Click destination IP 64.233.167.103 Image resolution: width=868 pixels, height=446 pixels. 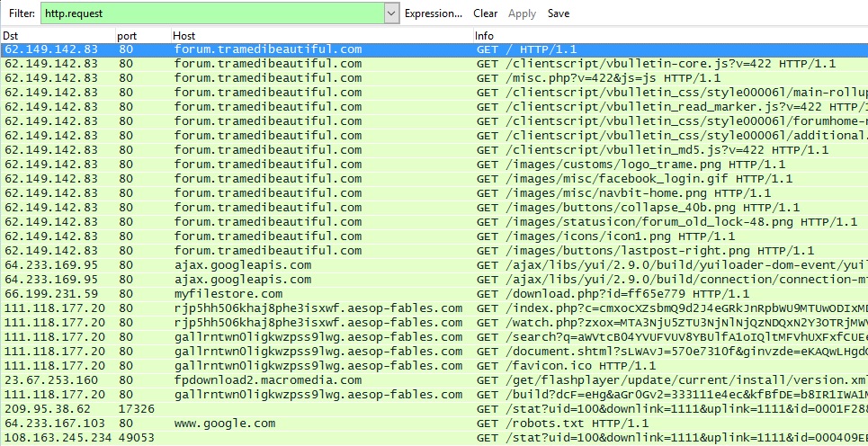pyautogui.click(x=54, y=424)
